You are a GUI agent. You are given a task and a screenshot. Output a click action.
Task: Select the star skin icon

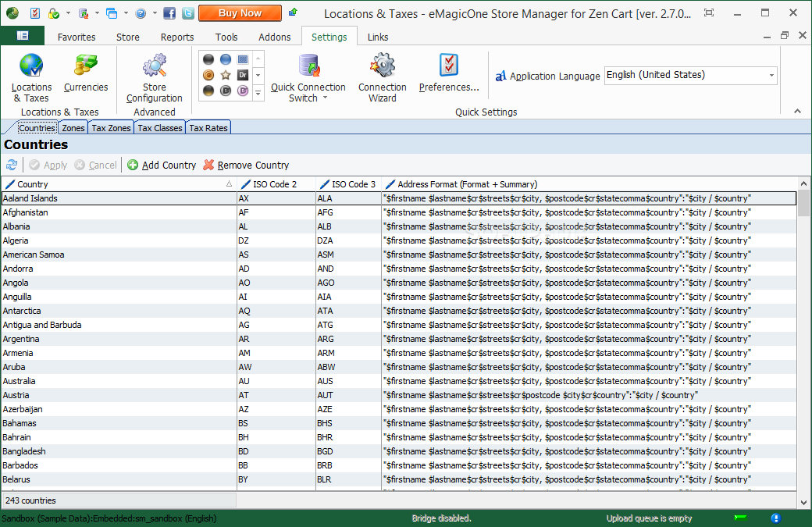pos(226,75)
